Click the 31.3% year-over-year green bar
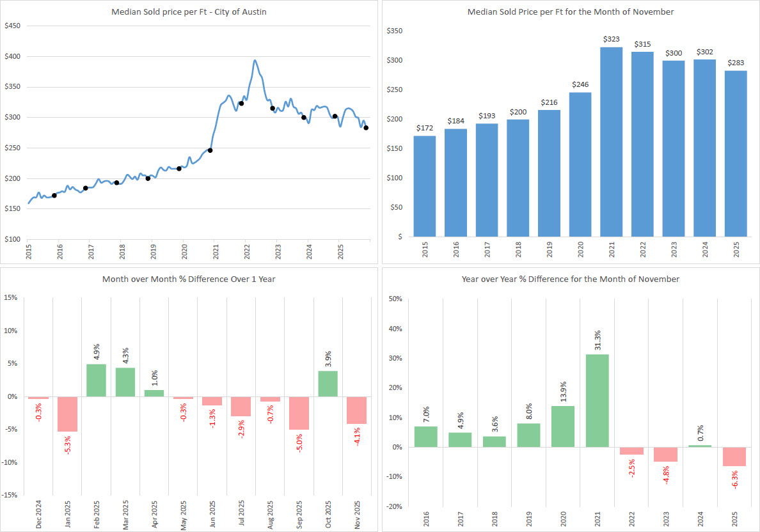 (598, 400)
